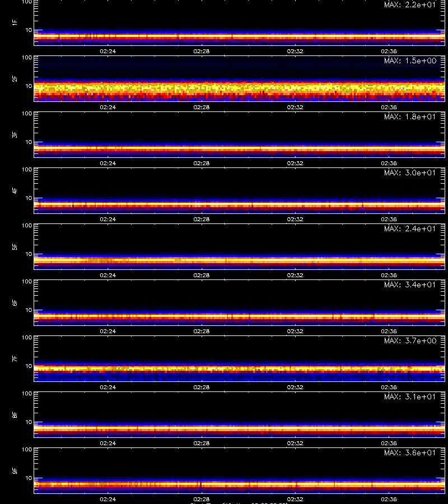Click the 2F panel axis label
The image size is (448, 504).
[x=15, y=79]
